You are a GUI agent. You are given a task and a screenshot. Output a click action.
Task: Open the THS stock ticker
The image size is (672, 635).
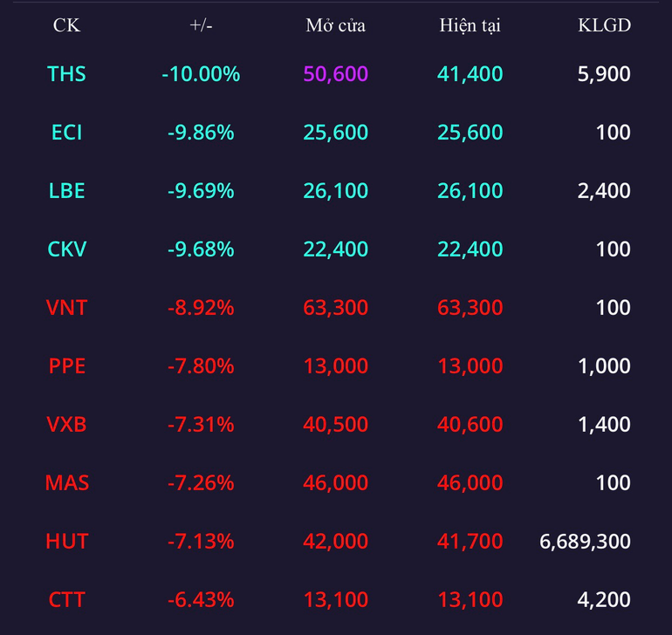coord(66,74)
